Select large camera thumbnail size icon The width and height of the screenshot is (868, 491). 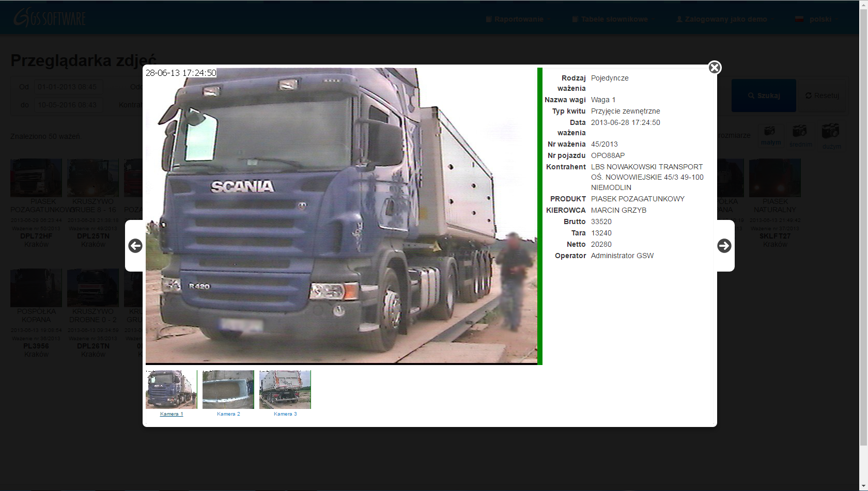tap(830, 131)
